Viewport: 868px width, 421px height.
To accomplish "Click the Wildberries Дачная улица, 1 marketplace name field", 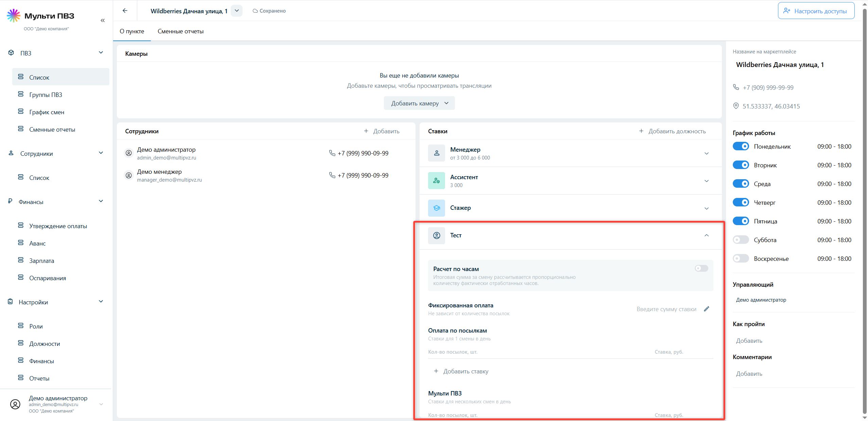I will pyautogui.click(x=780, y=65).
